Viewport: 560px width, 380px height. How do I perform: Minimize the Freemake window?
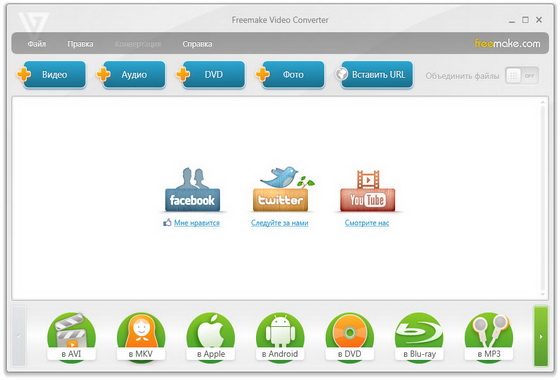tap(512, 21)
